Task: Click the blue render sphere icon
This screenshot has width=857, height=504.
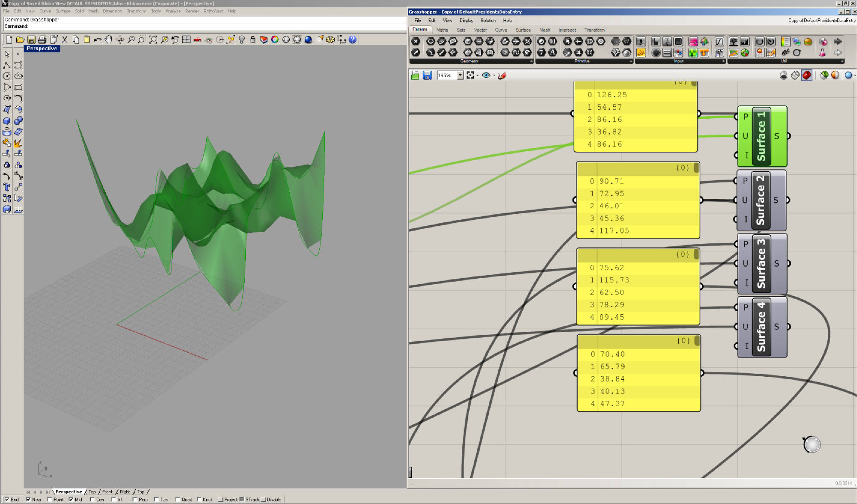Action: pos(308,40)
